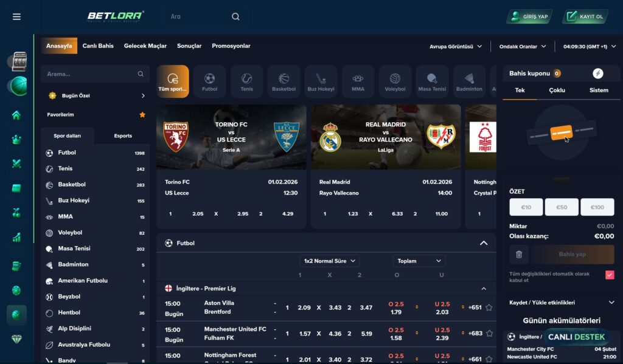Toggle auto-accept all changes checkbox
Viewport: 623px width, 364px height.
coord(610,275)
